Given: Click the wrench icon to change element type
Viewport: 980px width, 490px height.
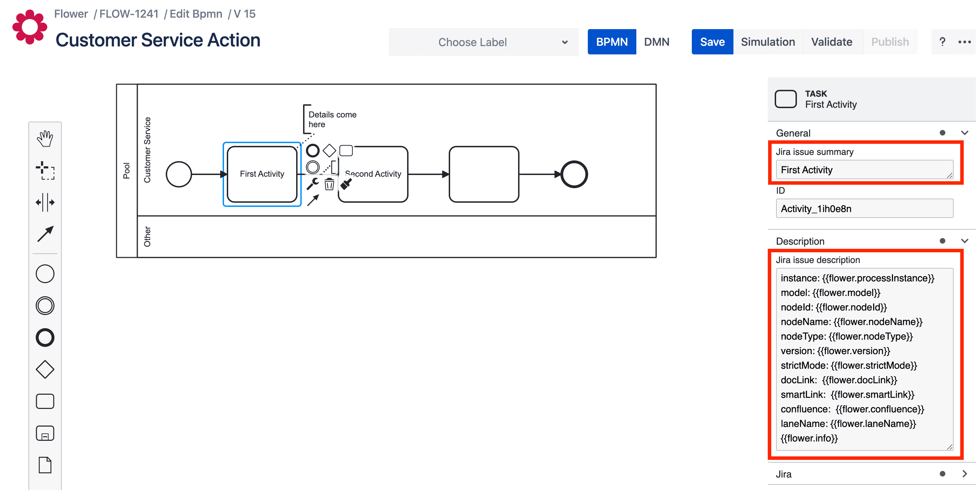Looking at the screenshot, I should pos(313,184).
